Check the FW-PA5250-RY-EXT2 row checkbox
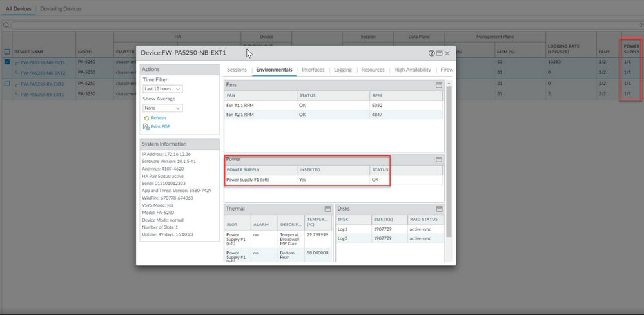The image size is (644, 315). [7, 83]
